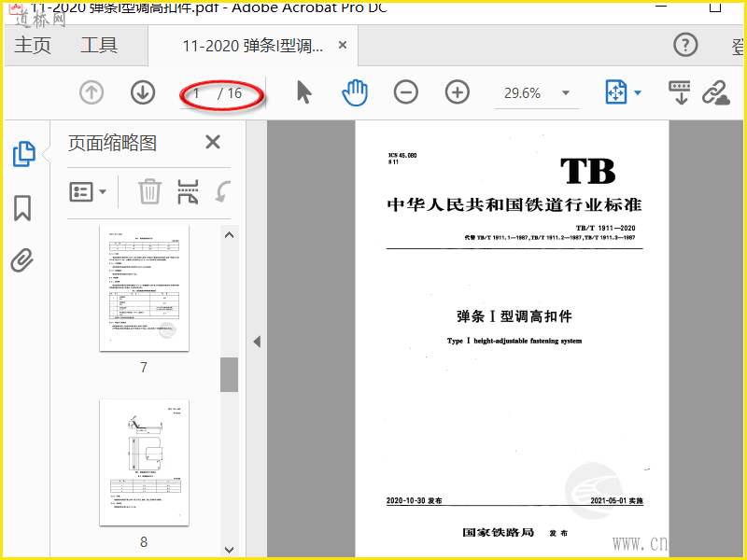Screen dimensions: 747x560
Task: Switch to the 主页 tab
Action: (x=33, y=46)
